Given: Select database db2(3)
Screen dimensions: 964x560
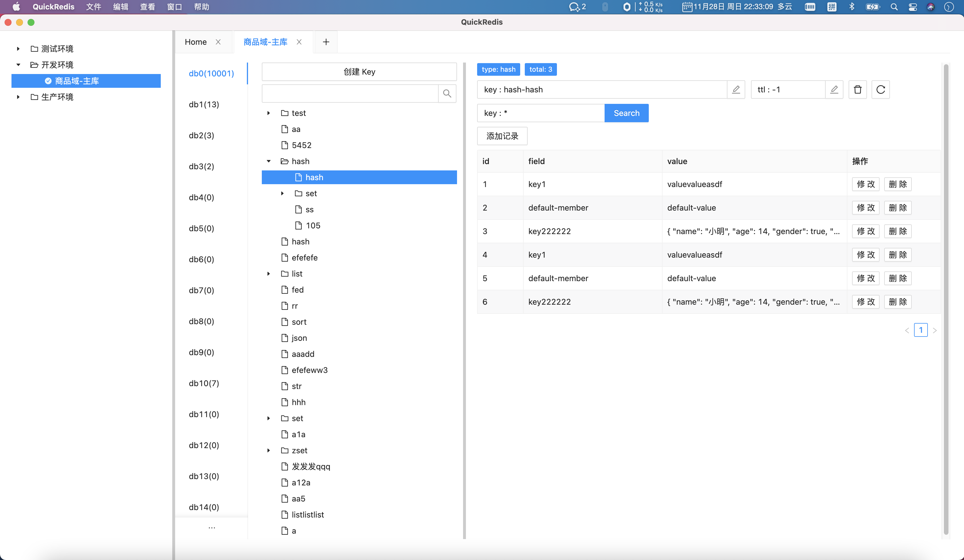Looking at the screenshot, I should (202, 135).
